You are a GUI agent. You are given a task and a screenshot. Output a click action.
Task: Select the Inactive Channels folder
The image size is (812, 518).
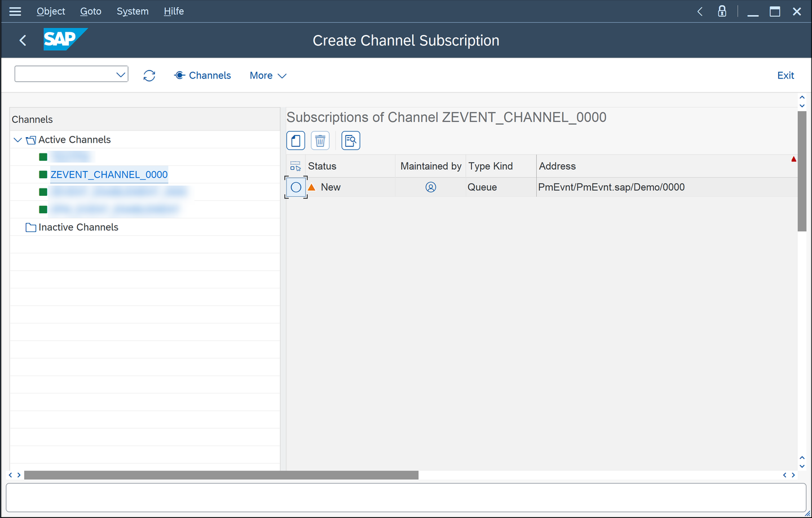[78, 227]
